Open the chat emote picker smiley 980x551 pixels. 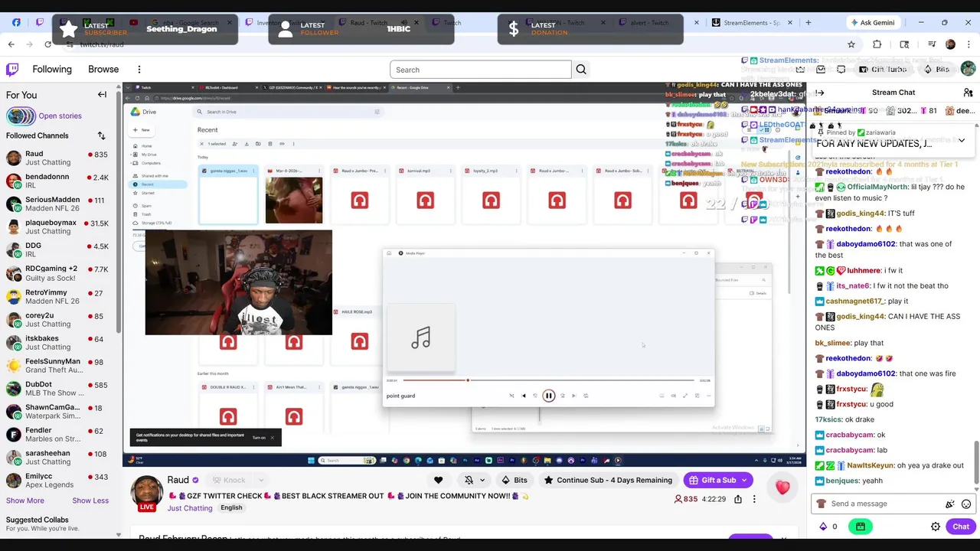[966, 504]
